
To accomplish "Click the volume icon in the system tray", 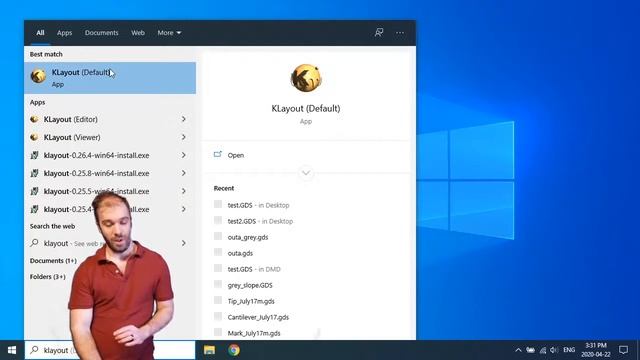I will tap(554, 350).
